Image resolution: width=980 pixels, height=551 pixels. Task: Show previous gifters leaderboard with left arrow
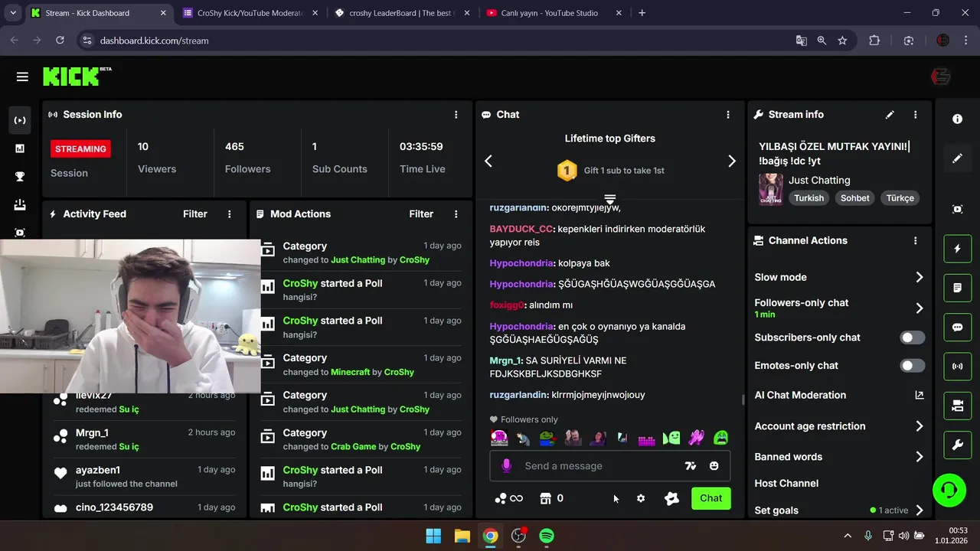tap(488, 161)
